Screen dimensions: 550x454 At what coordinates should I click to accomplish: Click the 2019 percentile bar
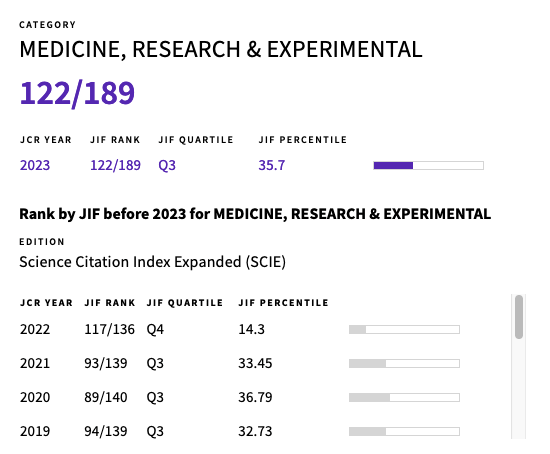(404, 431)
